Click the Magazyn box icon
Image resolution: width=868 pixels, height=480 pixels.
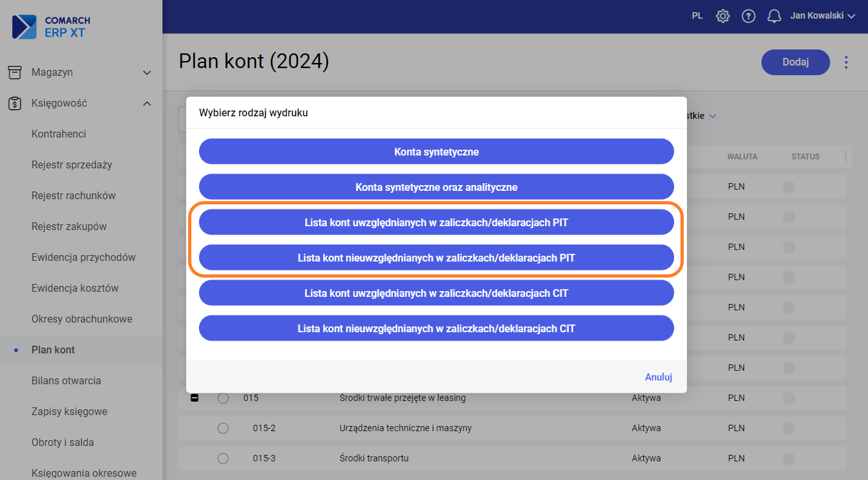(x=15, y=73)
